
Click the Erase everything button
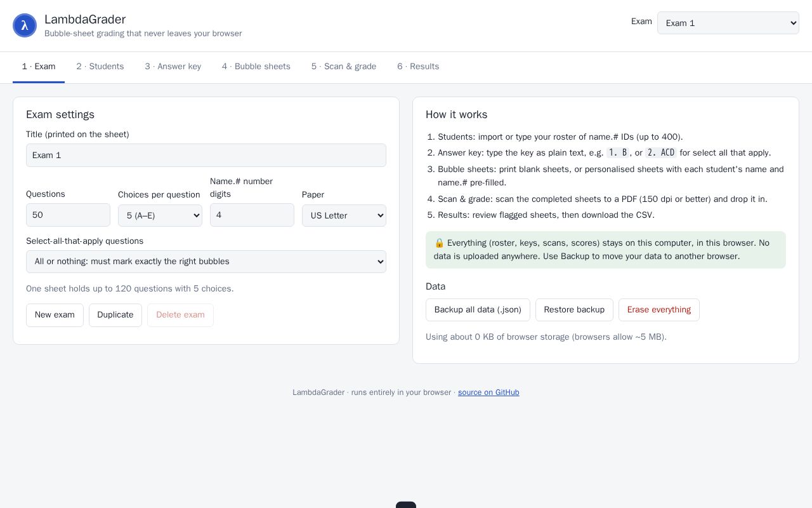658,310
